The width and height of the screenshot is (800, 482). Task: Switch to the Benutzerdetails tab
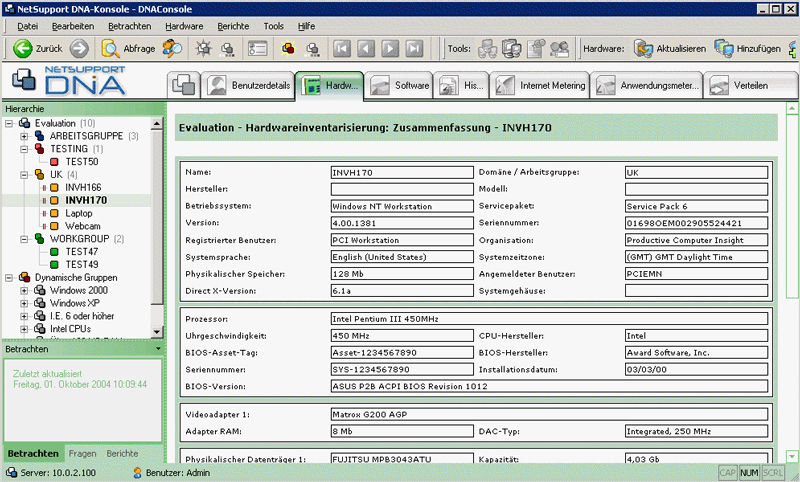pyautogui.click(x=248, y=86)
